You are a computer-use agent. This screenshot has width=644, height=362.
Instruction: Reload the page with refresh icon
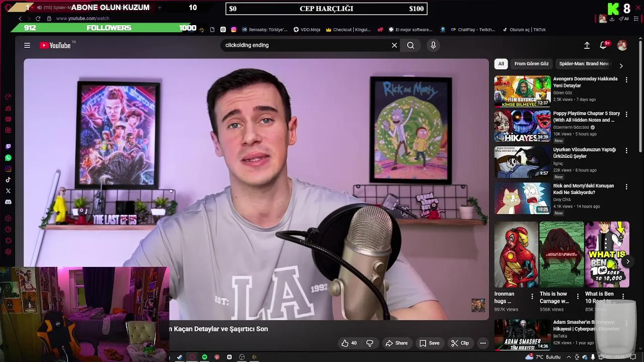tap(38, 19)
